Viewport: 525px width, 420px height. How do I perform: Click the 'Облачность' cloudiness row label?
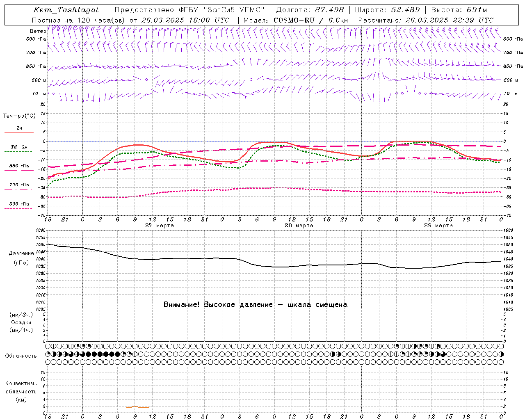tap(21, 356)
